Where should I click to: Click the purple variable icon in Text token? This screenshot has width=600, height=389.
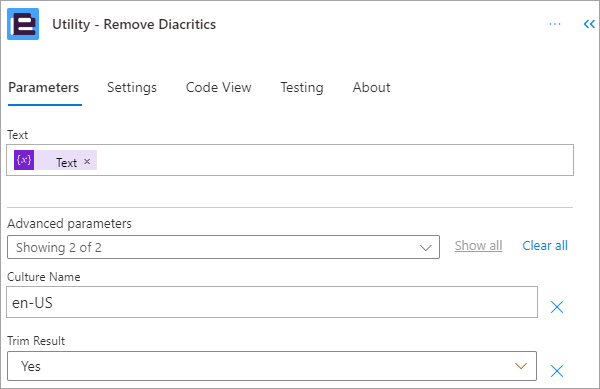click(24, 160)
